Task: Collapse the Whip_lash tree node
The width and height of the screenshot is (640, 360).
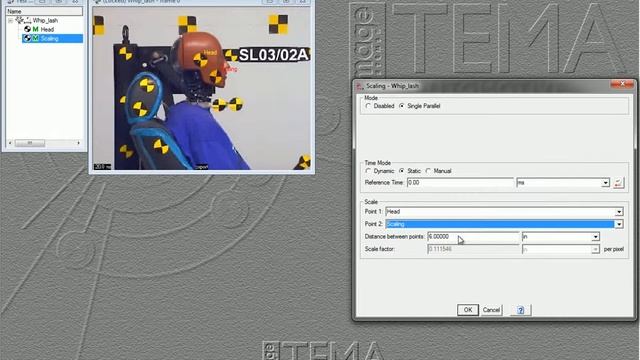Action: point(10,20)
